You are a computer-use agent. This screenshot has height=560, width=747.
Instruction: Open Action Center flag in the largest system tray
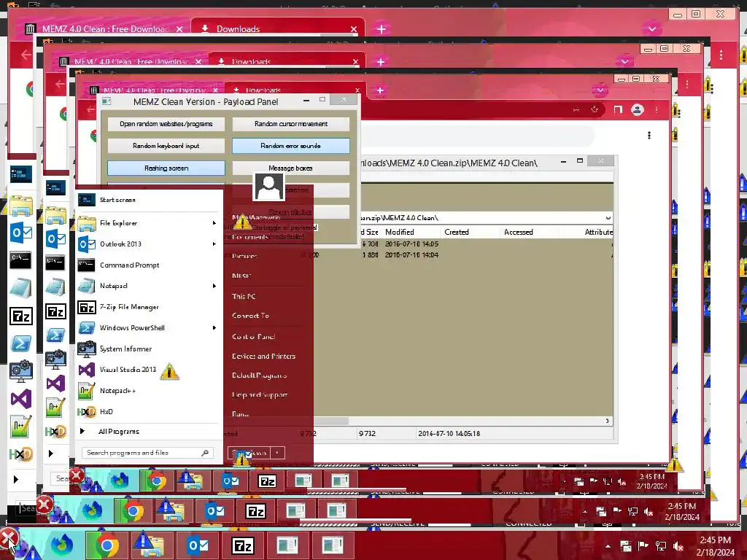click(643, 546)
